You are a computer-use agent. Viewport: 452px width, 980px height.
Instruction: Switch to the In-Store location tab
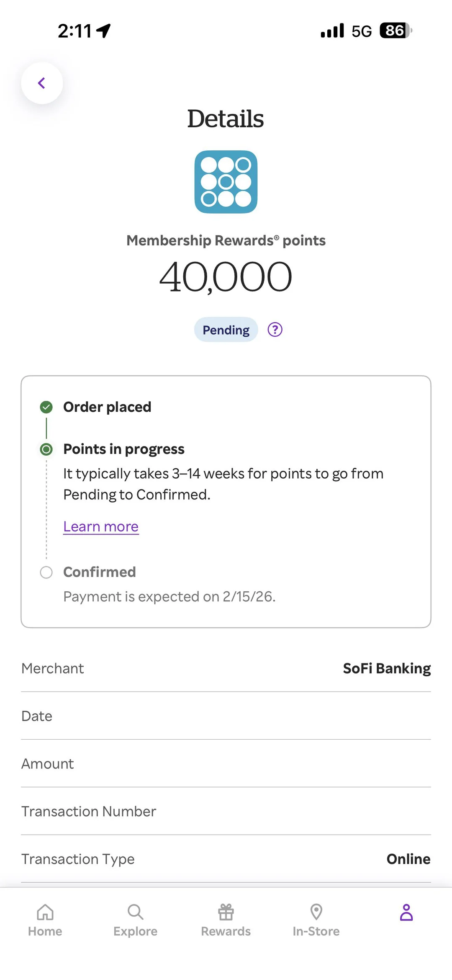pos(316,920)
